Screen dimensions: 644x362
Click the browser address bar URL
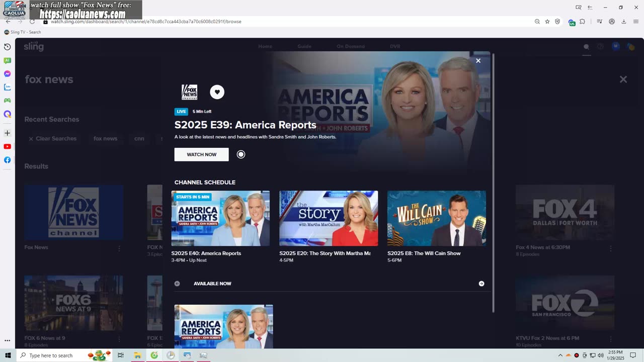click(146, 22)
